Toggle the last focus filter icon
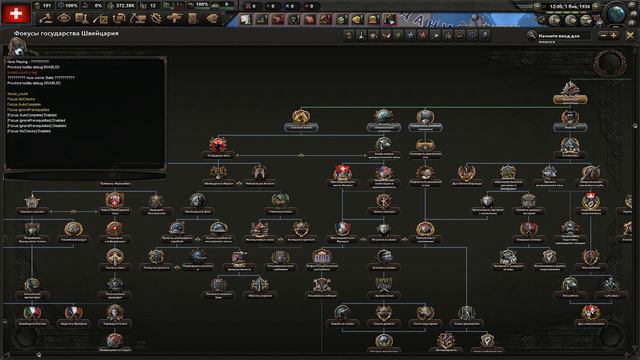Image resolution: width=640 pixels, height=360 pixels. coord(484,36)
